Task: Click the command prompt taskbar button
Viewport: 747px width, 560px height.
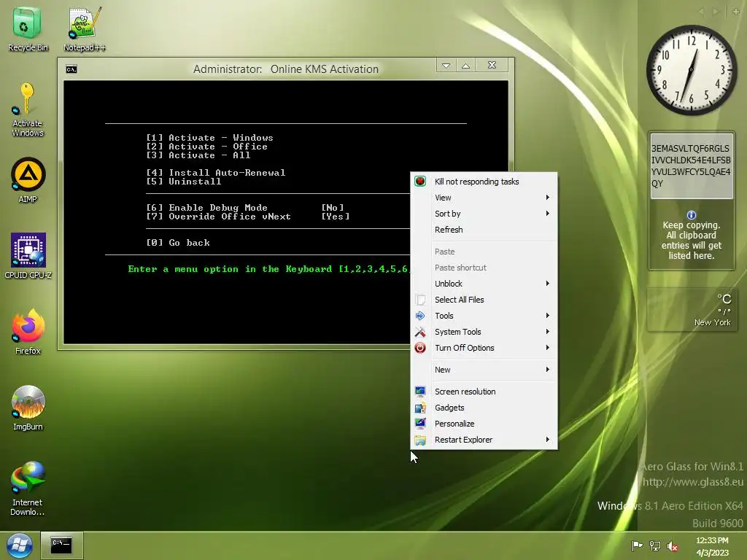Action: click(x=61, y=545)
